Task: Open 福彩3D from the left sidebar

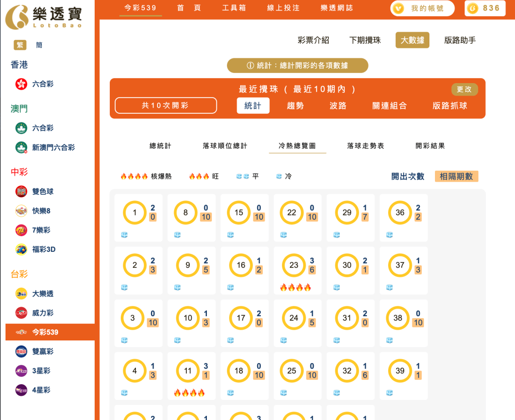Action: [21, 249]
